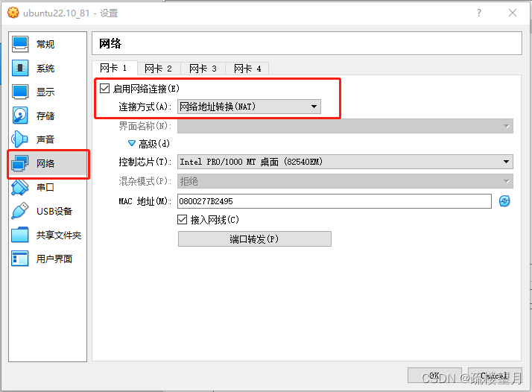Screen dimensions: 532x392
Task: Select the USB设备 label in the sidebar
Action: point(54,212)
